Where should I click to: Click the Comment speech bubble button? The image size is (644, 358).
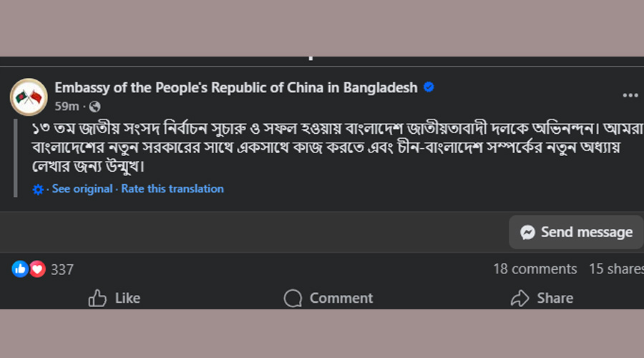[x=328, y=298]
